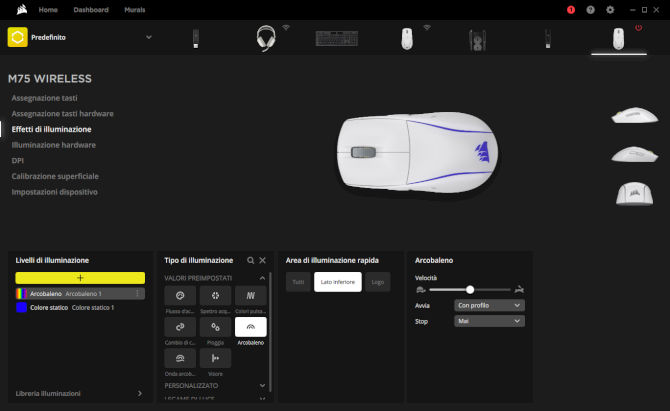Choose the Pioggia lighting preset icon
670x411 pixels.
coord(215,327)
